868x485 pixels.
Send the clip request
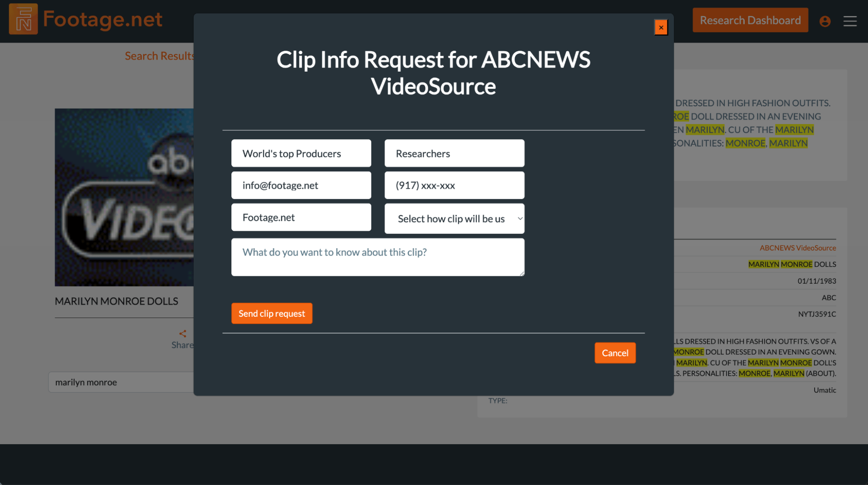(271, 313)
